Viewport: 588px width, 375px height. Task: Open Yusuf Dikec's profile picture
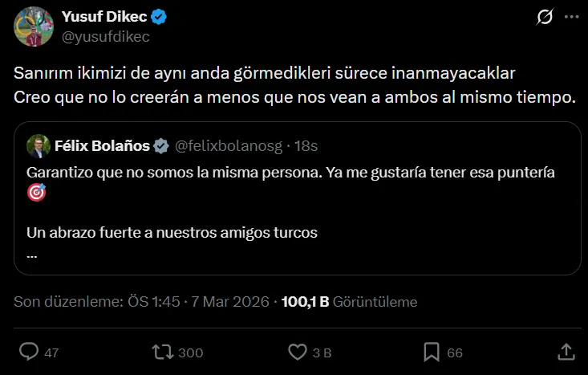tap(34, 26)
